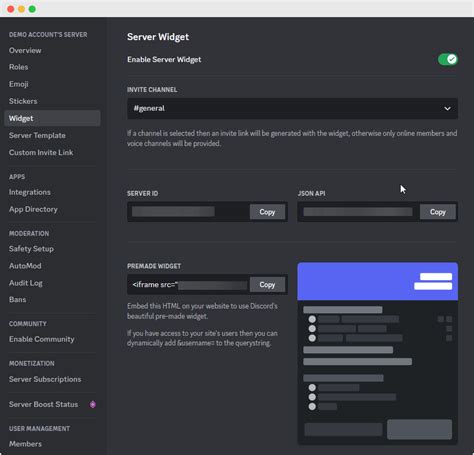Click the macOS yellow minimize button
The image size is (474, 455).
point(22,9)
